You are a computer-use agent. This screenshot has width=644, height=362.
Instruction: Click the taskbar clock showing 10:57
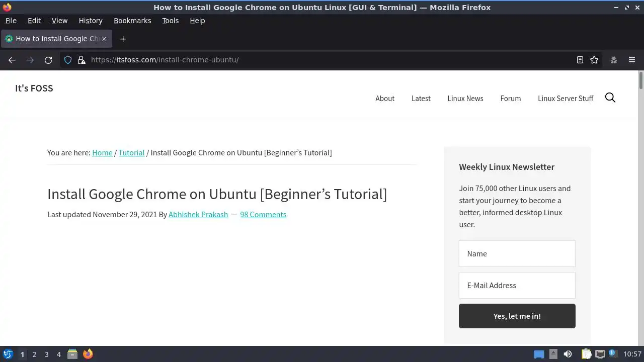point(632,354)
